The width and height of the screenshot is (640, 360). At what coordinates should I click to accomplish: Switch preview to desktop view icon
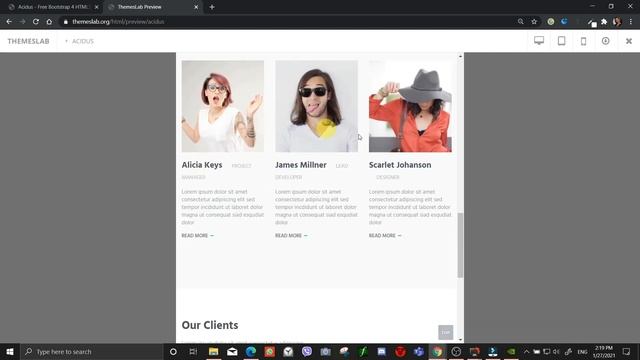(539, 41)
